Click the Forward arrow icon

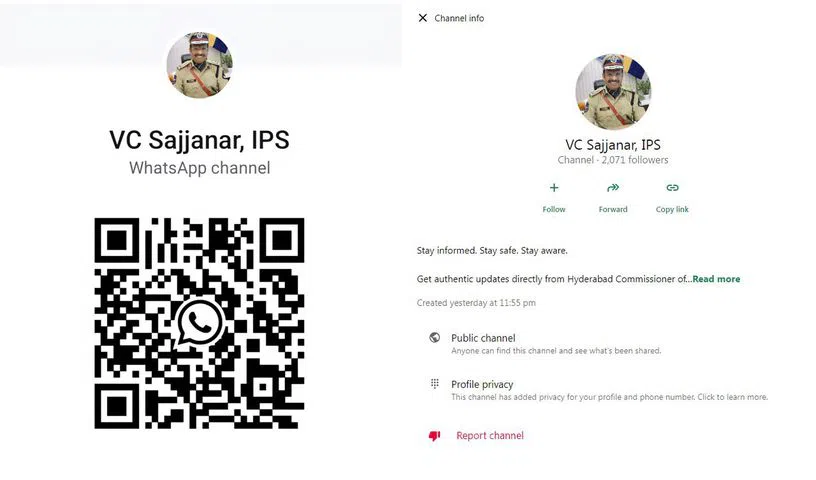pyautogui.click(x=613, y=187)
